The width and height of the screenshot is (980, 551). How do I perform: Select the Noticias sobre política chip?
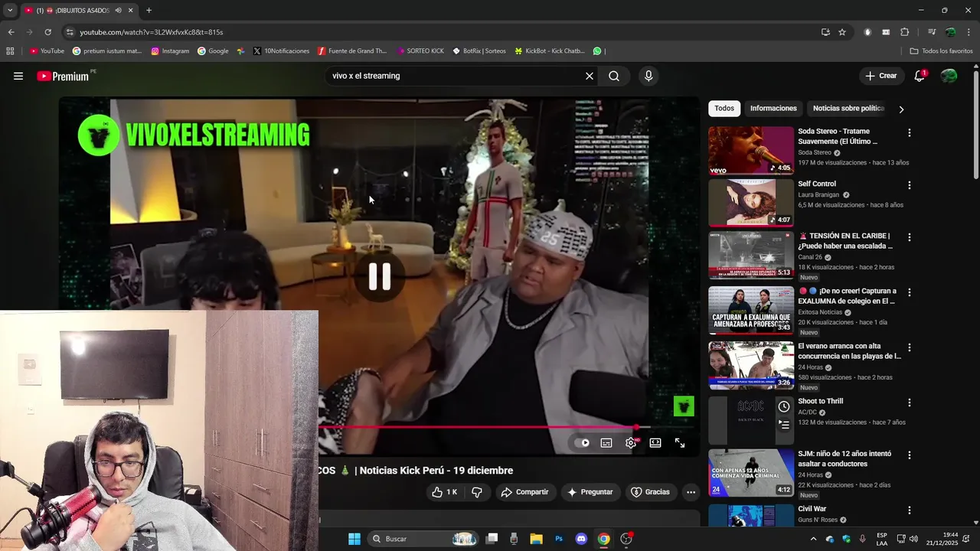tap(848, 109)
